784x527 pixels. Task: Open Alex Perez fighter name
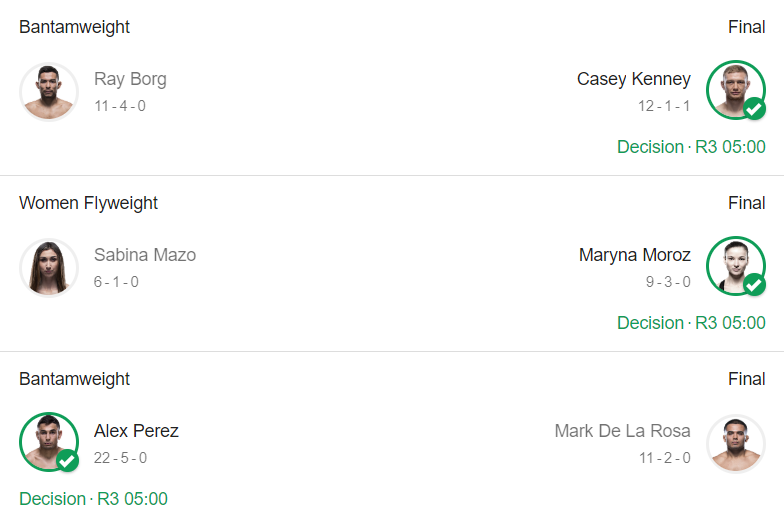click(x=136, y=431)
